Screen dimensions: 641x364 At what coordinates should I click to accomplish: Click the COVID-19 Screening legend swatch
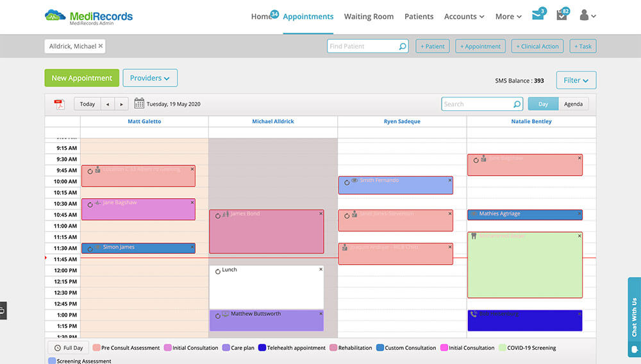[x=503, y=348]
